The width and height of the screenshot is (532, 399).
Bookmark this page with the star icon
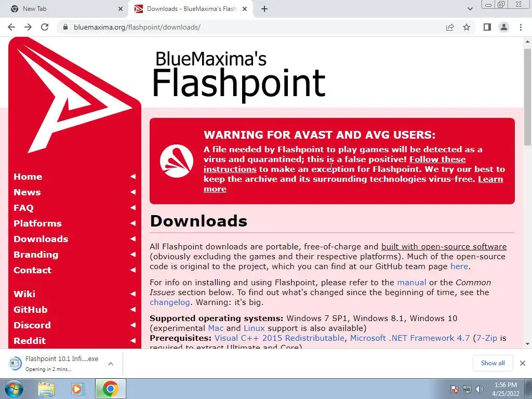(x=467, y=27)
